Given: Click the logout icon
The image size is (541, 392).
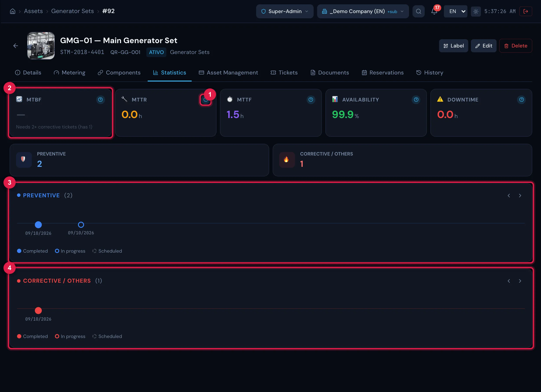Looking at the screenshot, I should coord(526,11).
